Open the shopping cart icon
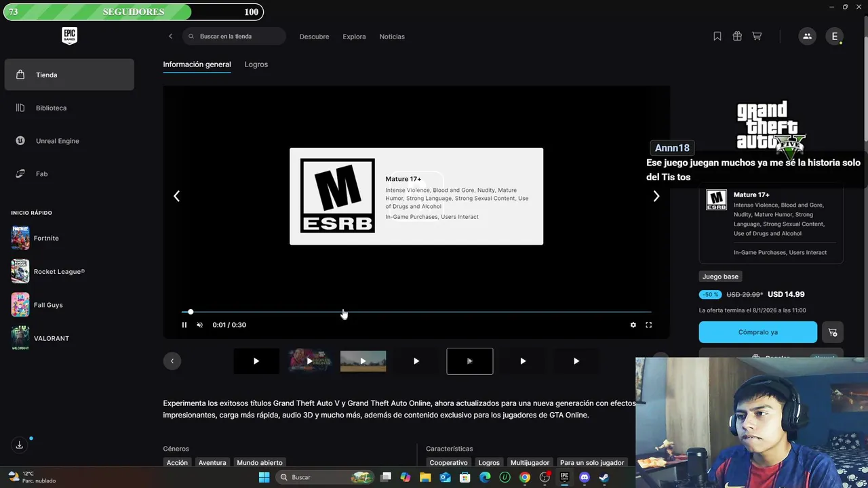868x488 pixels. point(757,36)
